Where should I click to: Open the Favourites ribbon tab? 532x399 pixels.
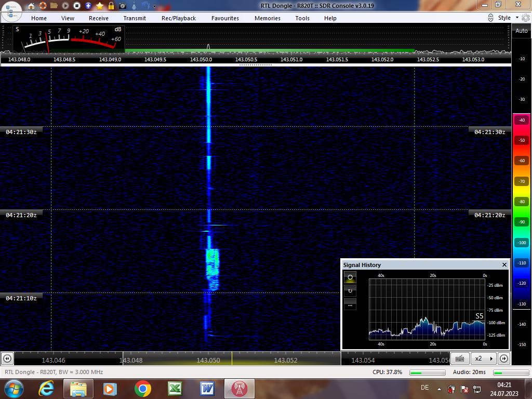point(225,18)
